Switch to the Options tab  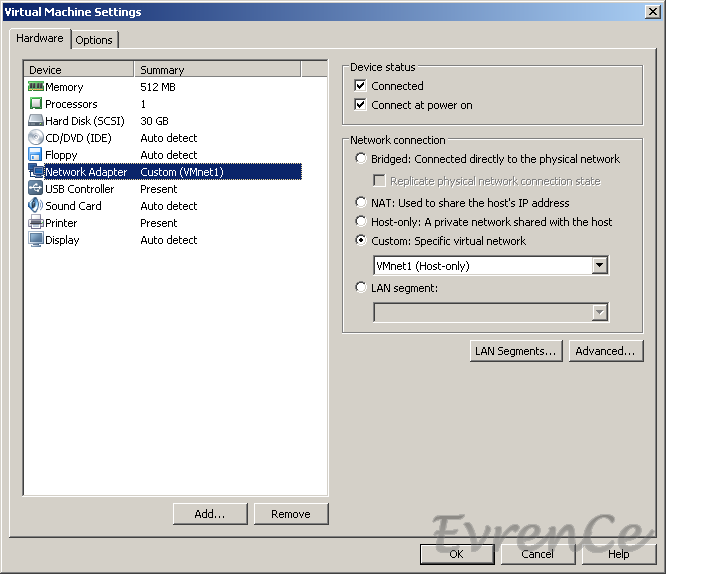94,40
